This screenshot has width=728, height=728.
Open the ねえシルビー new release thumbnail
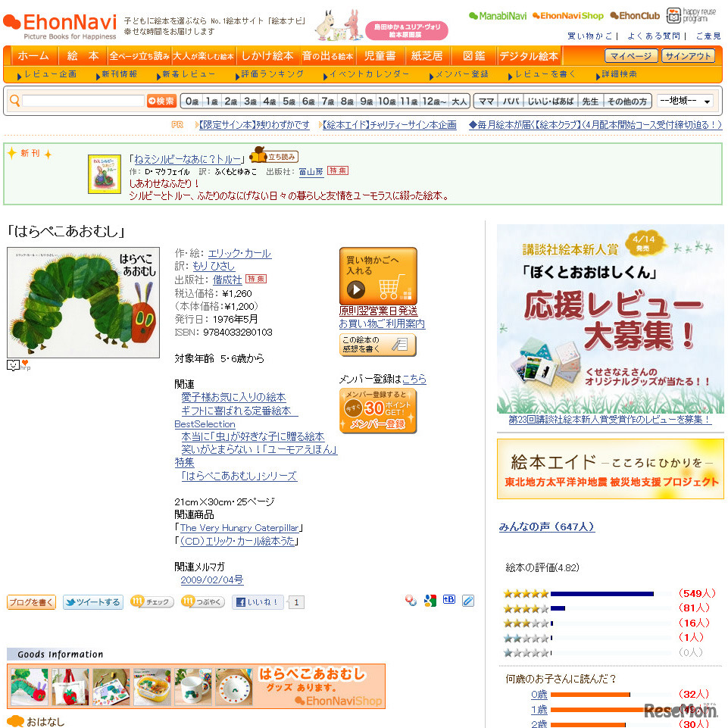(x=104, y=173)
